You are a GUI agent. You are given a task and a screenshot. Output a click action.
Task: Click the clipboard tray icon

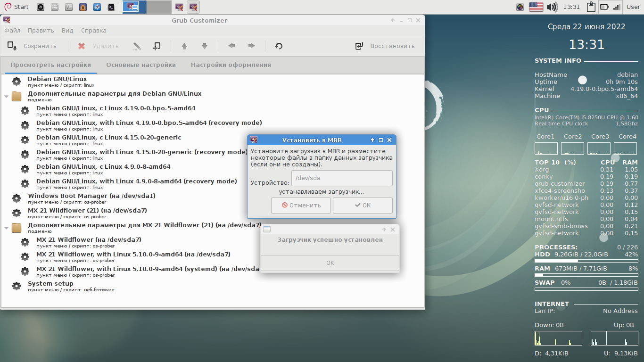pos(591,7)
